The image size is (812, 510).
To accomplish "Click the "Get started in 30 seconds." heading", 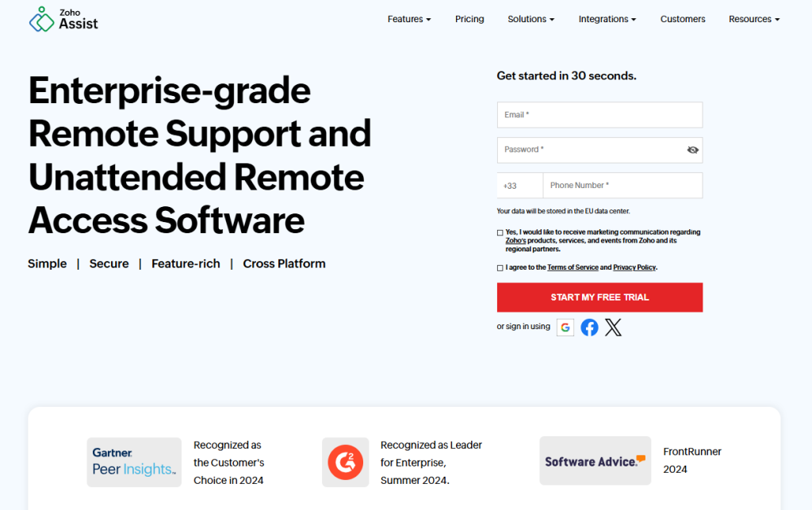I will point(566,75).
